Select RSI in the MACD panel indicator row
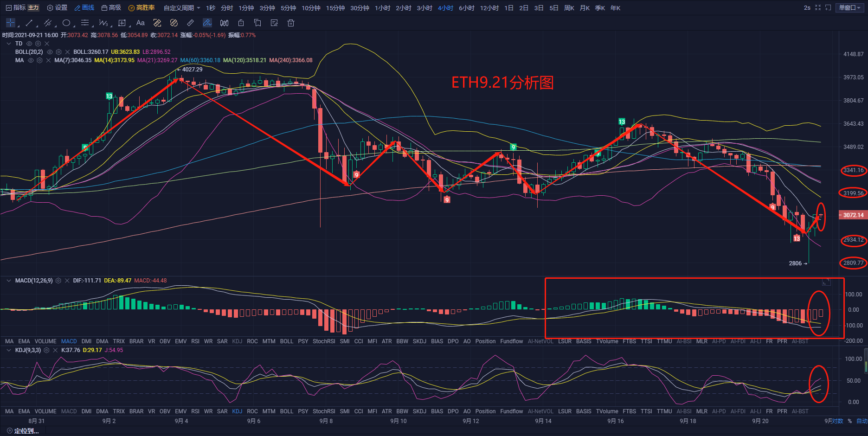The height and width of the screenshot is (436, 868). (x=195, y=341)
